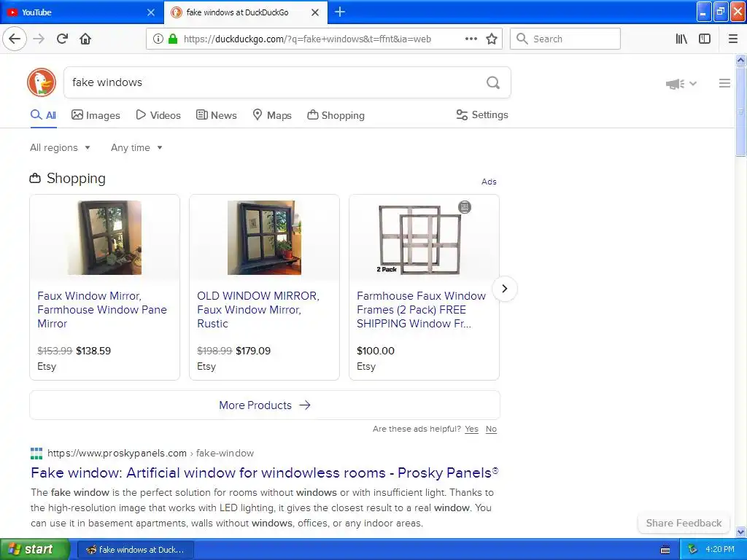Open Farmhouse Faux Window Frames listing
The height and width of the screenshot is (560, 747).
click(421, 309)
